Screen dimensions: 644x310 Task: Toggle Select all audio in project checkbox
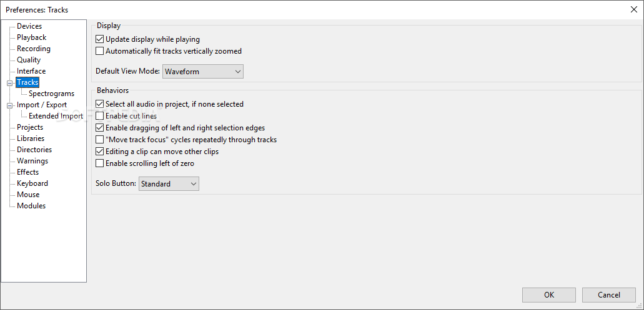click(x=99, y=104)
